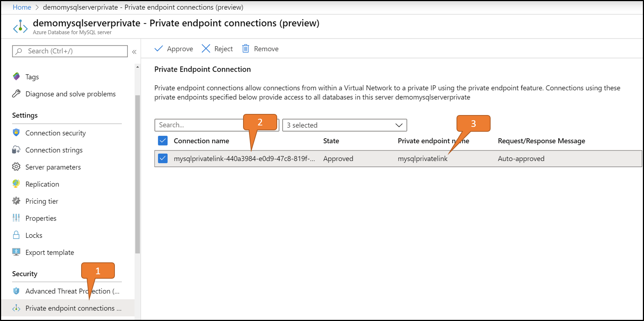Click the 'Private Endpoint Connection' heading

202,69
